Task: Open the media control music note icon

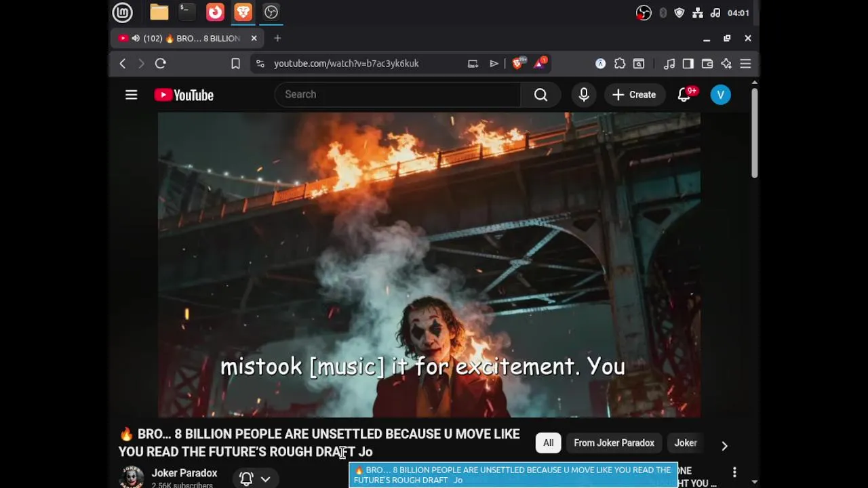Action: tap(669, 64)
